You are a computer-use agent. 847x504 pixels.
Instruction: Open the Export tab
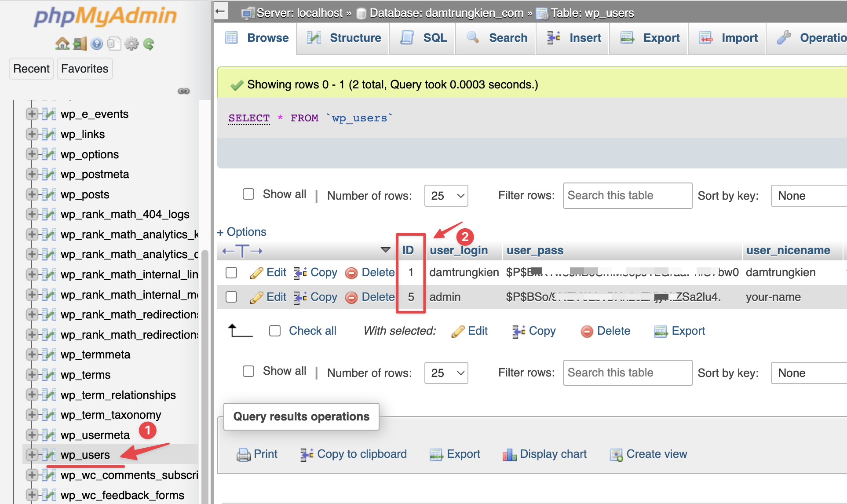650,38
